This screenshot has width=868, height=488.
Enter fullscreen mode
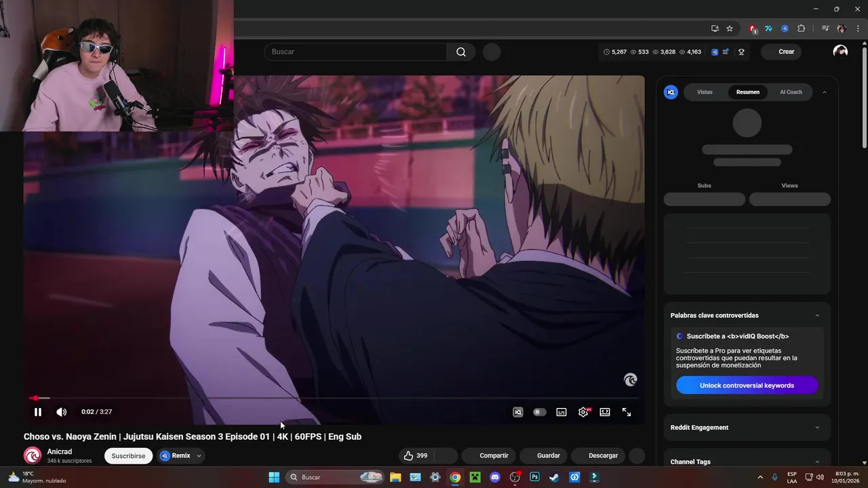[627, 412]
